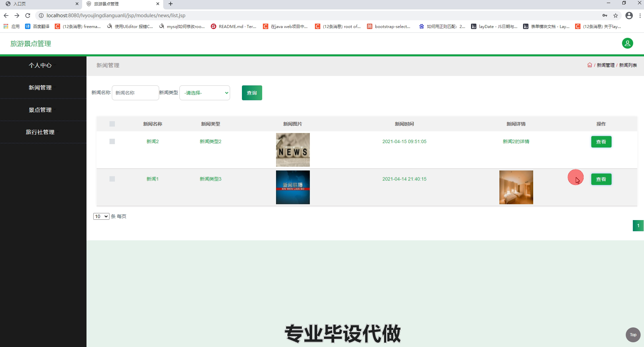Screen dimensions: 644x347
Task: Open (12条消息) 关于lay... bookmark
Action: pyautogui.click(x=598, y=26)
